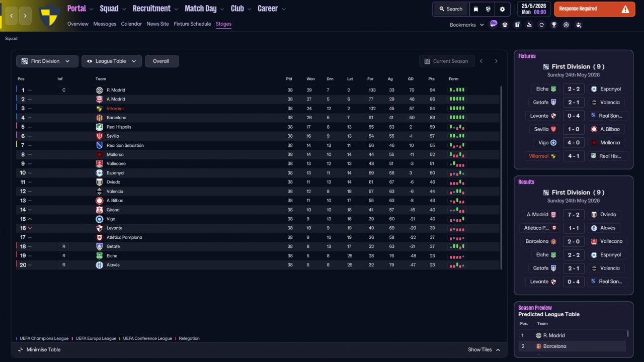Expand the Career menu chevron
Screen dimensions: 644x362
tap(284, 9)
